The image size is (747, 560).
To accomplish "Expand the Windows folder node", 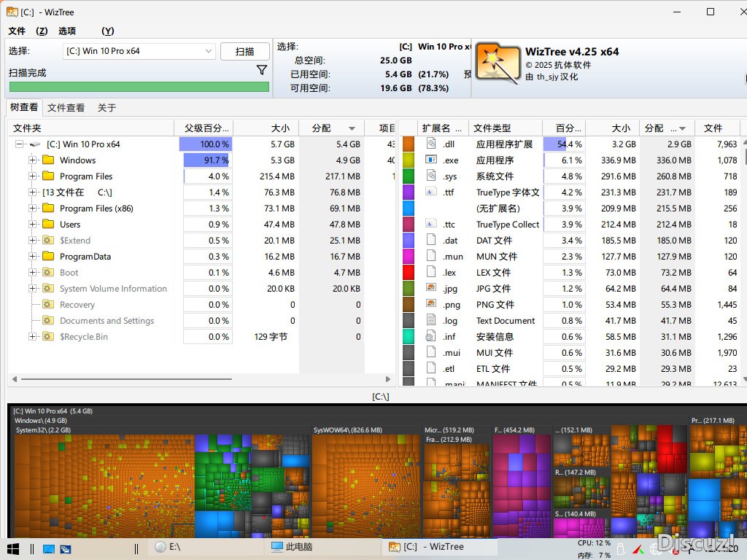I will [32, 160].
